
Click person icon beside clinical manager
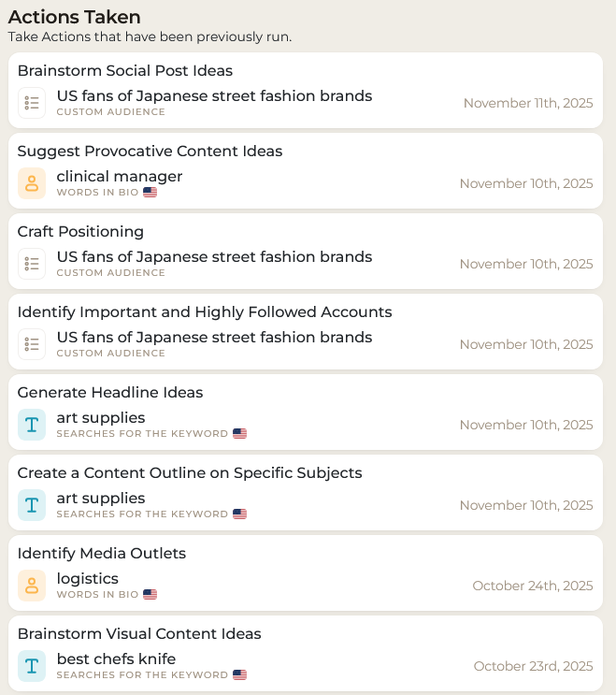tap(32, 183)
